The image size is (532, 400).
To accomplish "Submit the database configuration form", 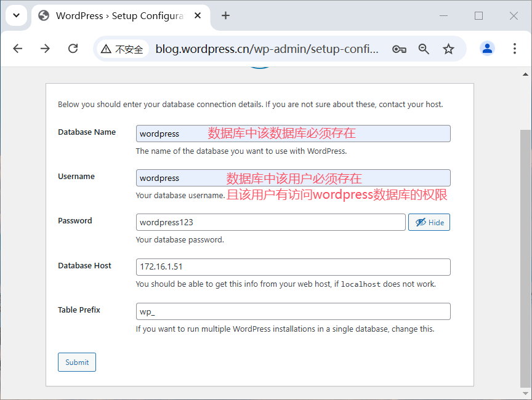I will (77, 362).
